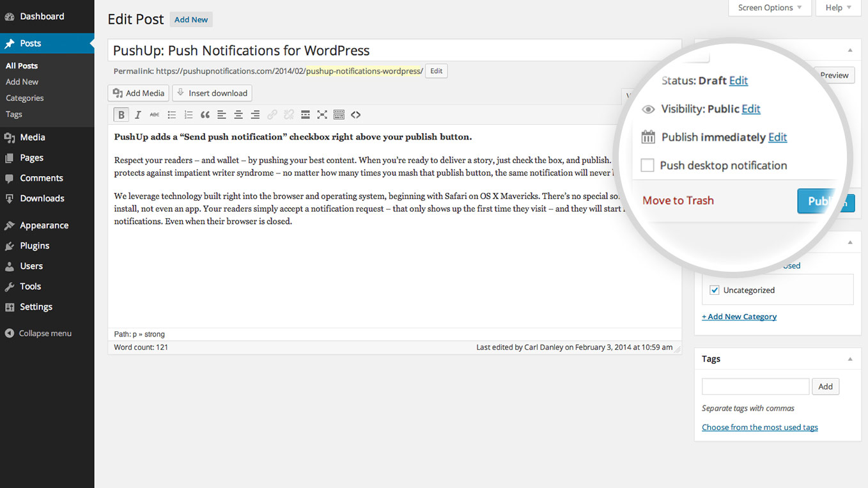Click Choose from the most used tags

(x=760, y=427)
